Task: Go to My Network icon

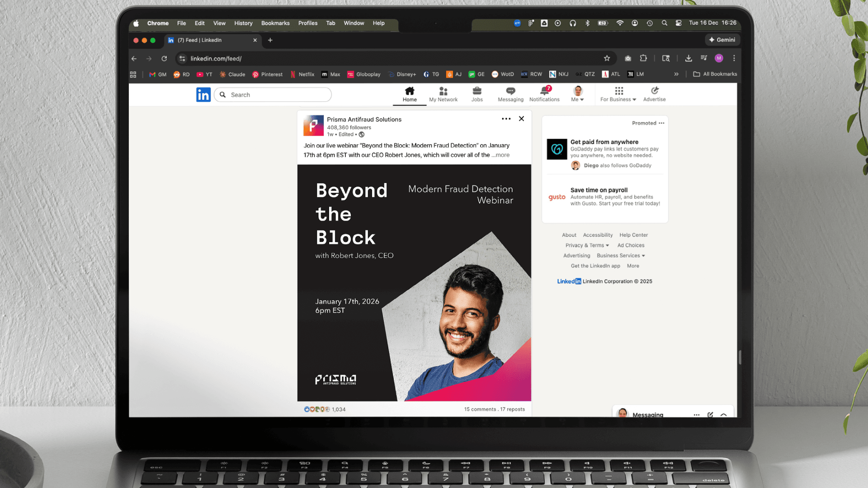Action: point(443,92)
